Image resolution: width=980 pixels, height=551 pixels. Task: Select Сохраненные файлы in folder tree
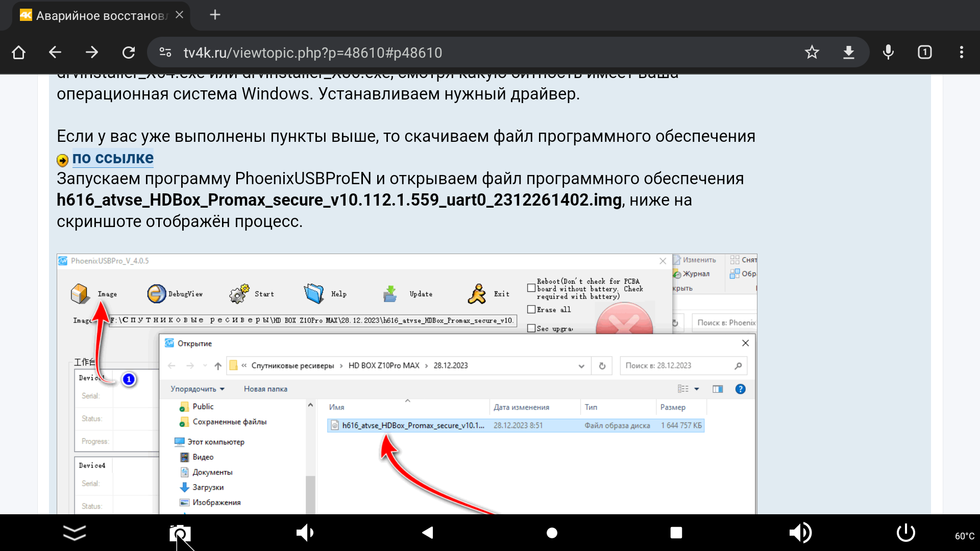[224, 422]
